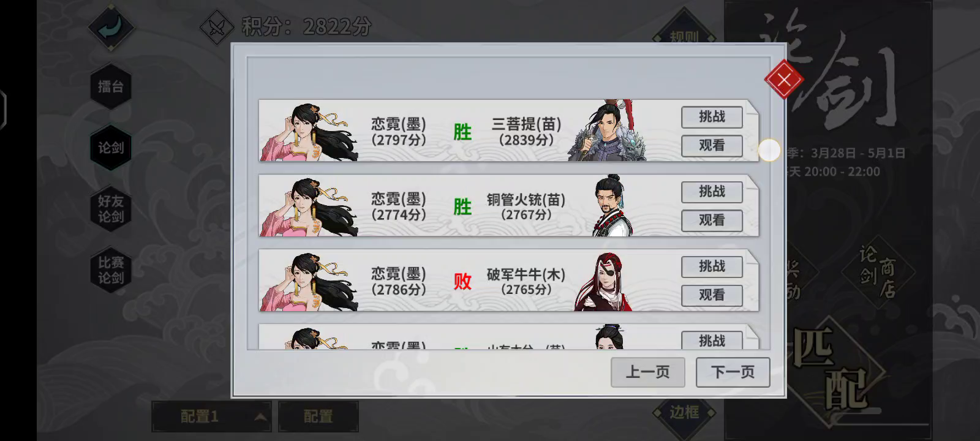The image size is (980, 441).
Task: Challenge 铜管火铳(苗) with 挑战 button
Action: [x=712, y=192]
